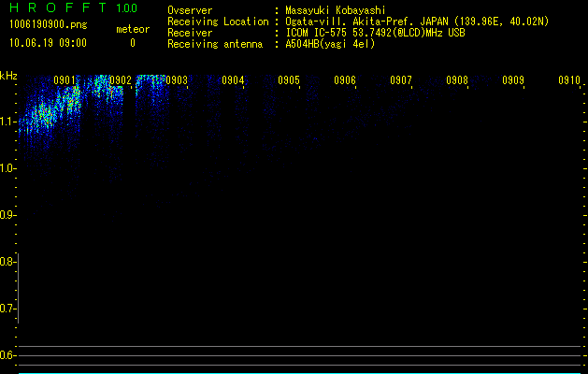Image resolution: width=588 pixels, height=374 pixels.
Task: Click the 0.6 kHz axis label
Action: point(7,355)
